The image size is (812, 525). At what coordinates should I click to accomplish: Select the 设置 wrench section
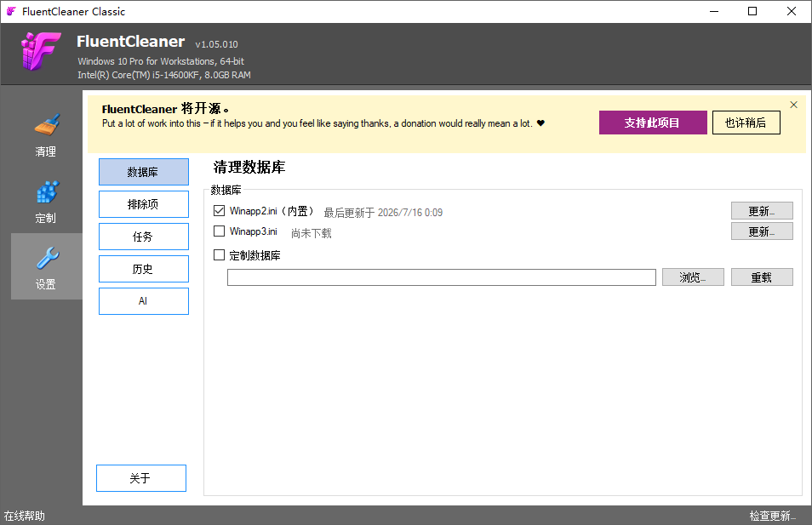46,266
